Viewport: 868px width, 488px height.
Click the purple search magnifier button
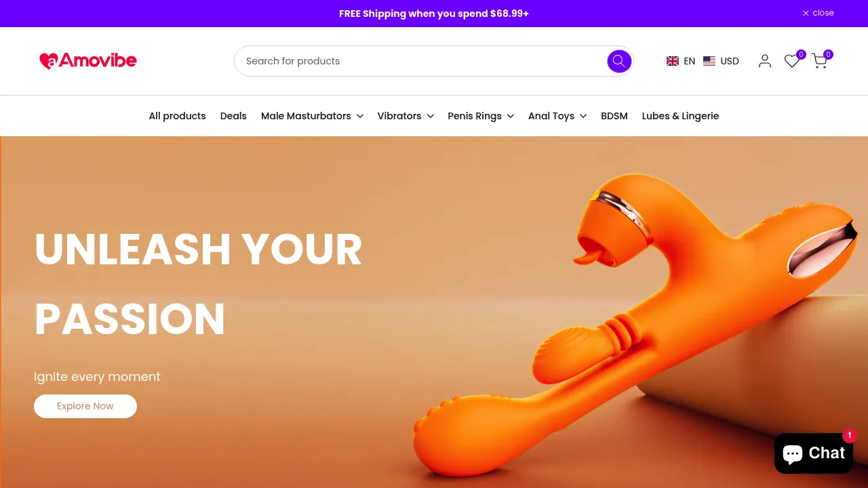(618, 61)
